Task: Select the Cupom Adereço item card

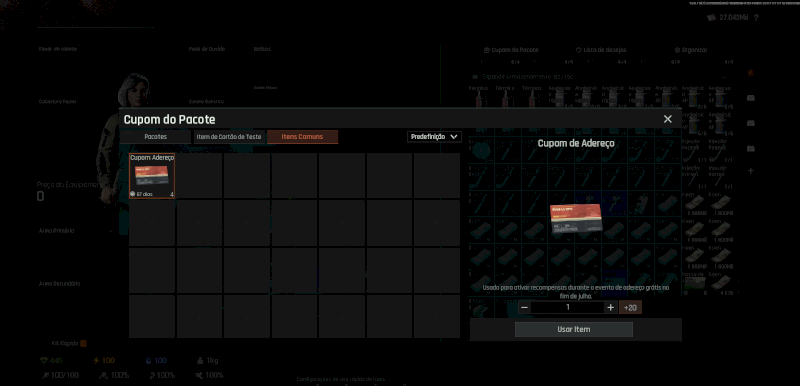Action: point(152,175)
